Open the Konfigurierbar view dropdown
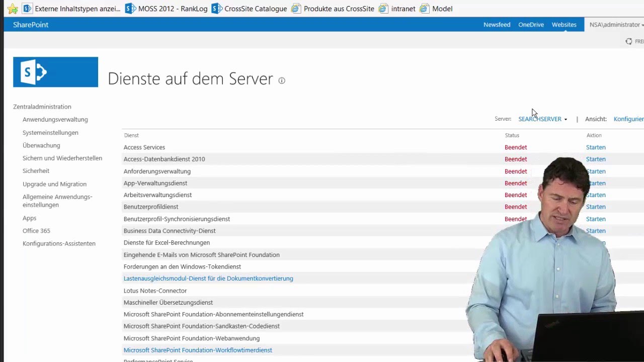The image size is (644, 362). [x=629, y=119]
